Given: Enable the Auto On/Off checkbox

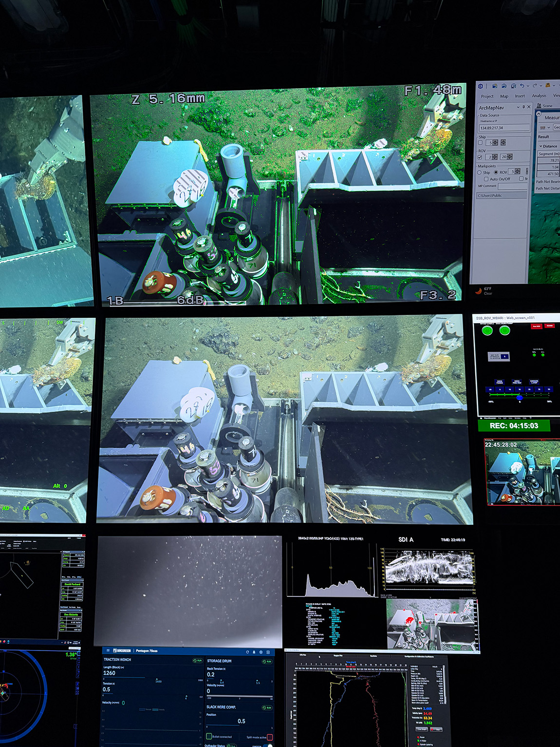Looking at the screenshot, I should coord(486,179).
